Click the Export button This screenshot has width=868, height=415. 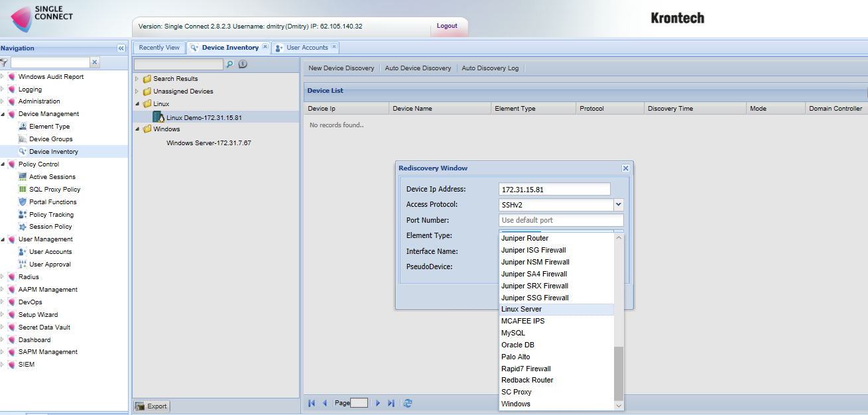click(x=152, y=406)
